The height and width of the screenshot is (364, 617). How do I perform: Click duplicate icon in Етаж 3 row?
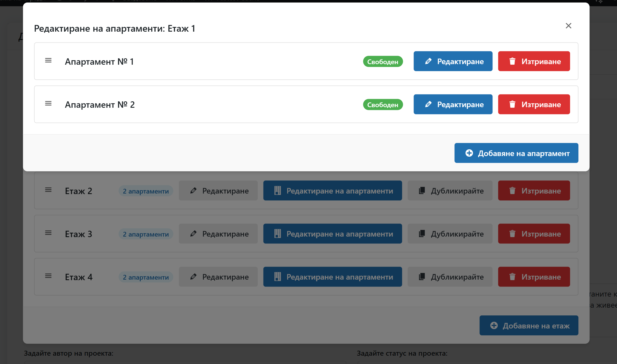point(422,234)
